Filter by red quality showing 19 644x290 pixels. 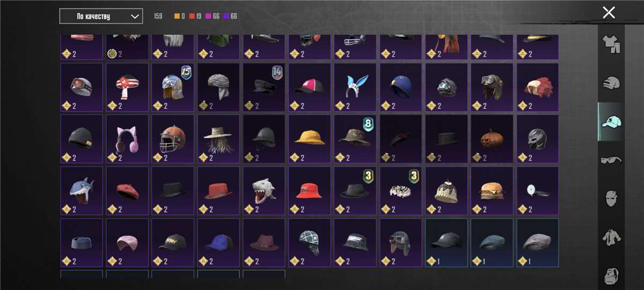tap(196, 17)
